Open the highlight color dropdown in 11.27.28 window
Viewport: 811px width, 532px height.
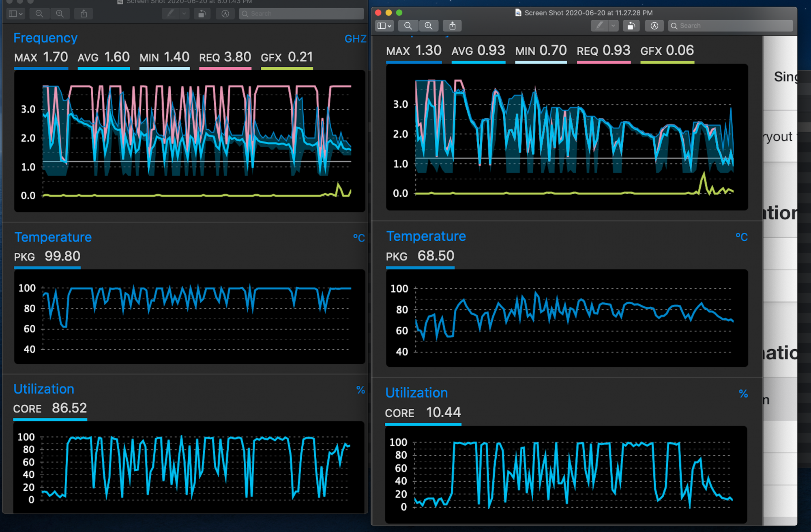click(x=613, y=26)
